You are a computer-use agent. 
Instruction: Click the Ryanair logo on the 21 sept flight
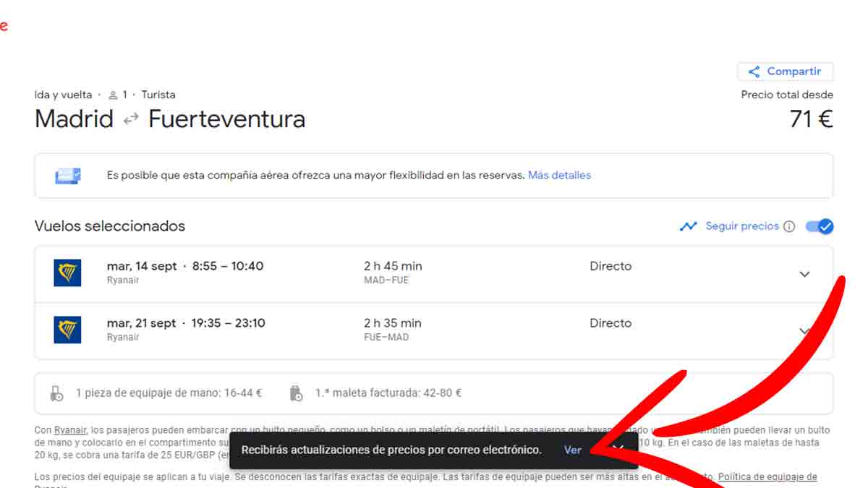pyautogui.click(x=67, y=330)
